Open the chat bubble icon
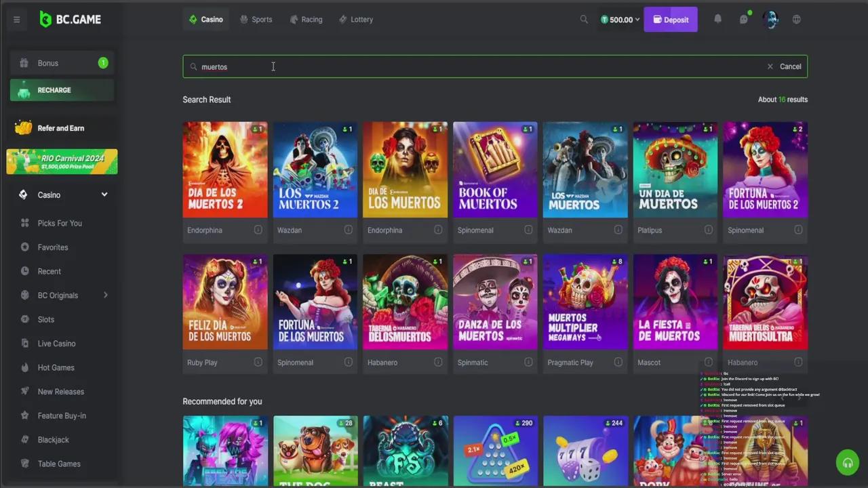The image size is (868, 488). (x=744, y=19)
